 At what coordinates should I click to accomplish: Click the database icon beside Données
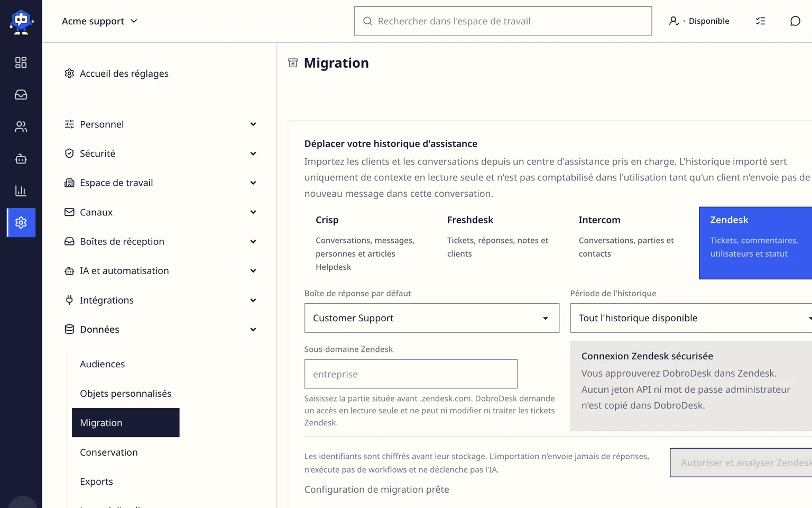[x=69, y=329]
